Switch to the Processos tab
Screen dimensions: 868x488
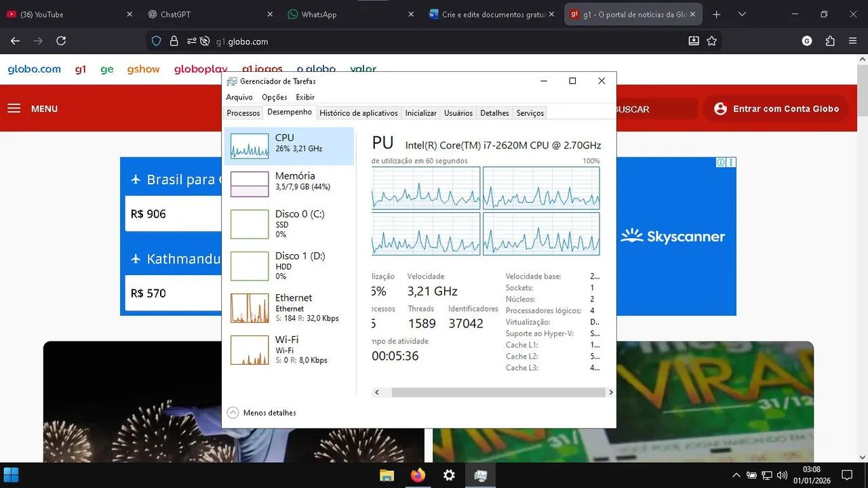click(243, 113)
